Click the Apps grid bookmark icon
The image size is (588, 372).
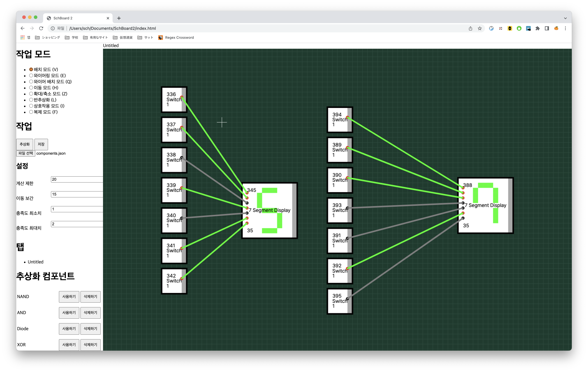coord(22,37)
